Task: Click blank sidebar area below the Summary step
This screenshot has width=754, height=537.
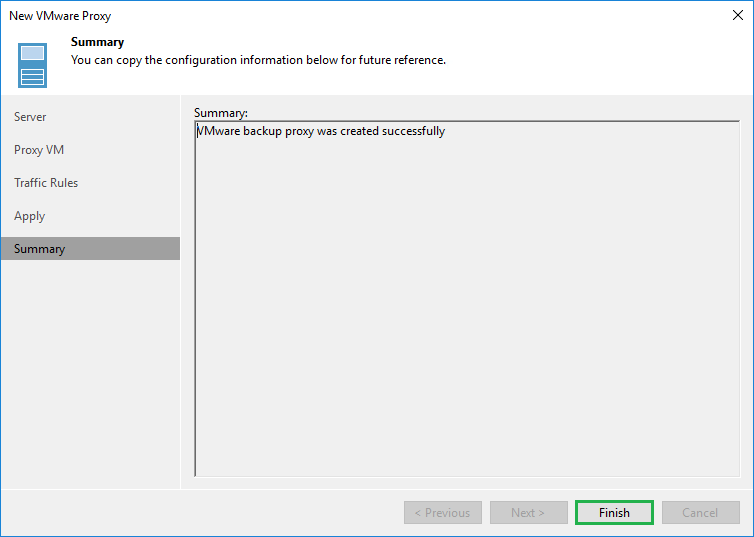Action: coord(90,380)
